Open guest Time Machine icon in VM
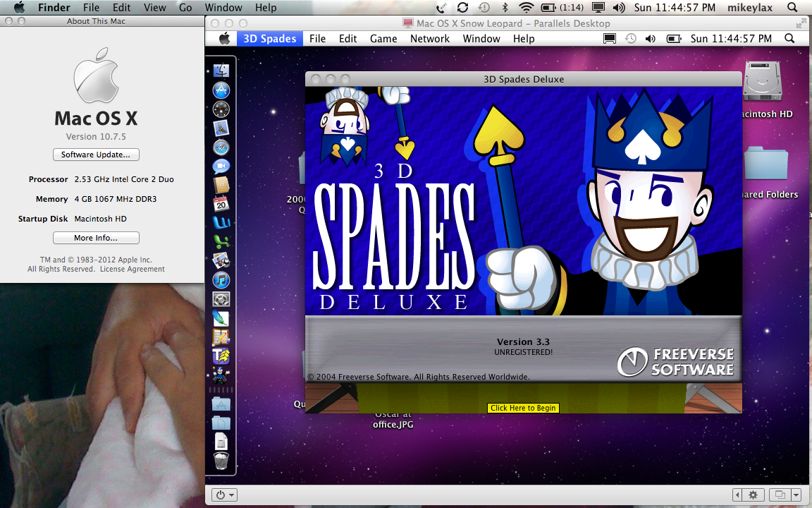The image size is (812, 508). [630, 38]
